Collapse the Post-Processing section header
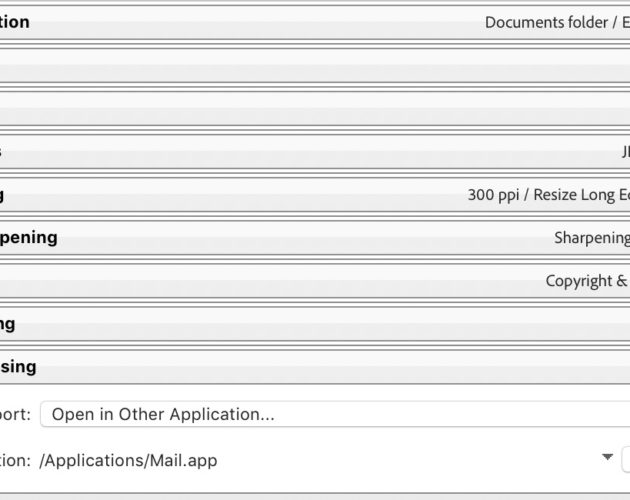The height and width of the screenshot is (500, 630). pyautogui.click(x=315, y=367)
